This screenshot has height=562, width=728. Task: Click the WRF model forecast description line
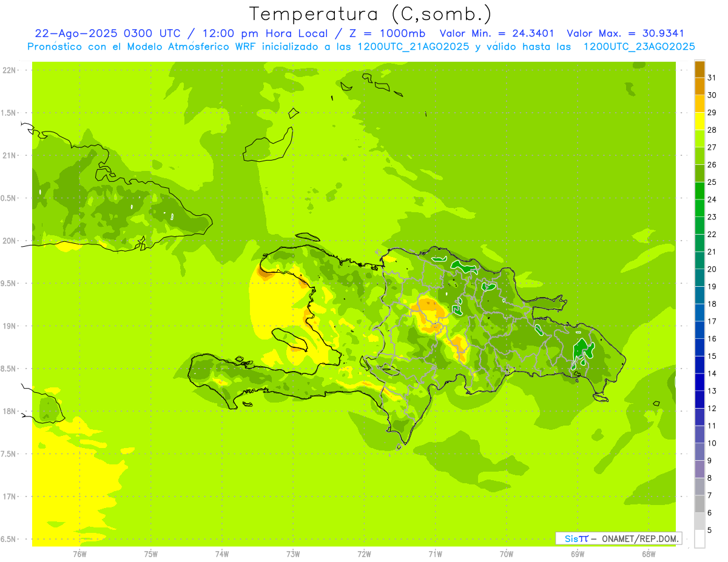(x=361, y=47)
